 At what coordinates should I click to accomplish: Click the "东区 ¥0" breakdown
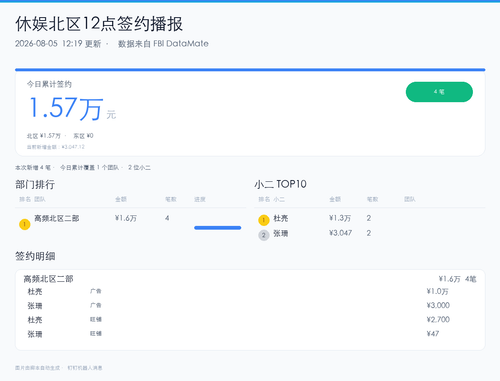(x=83, y=136)
